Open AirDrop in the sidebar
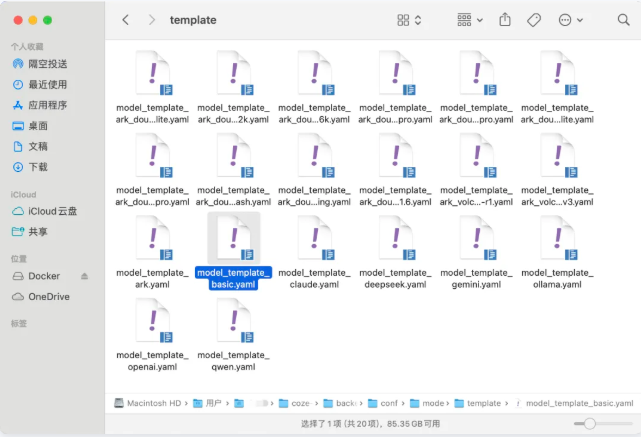 click(x=47, y=64)
